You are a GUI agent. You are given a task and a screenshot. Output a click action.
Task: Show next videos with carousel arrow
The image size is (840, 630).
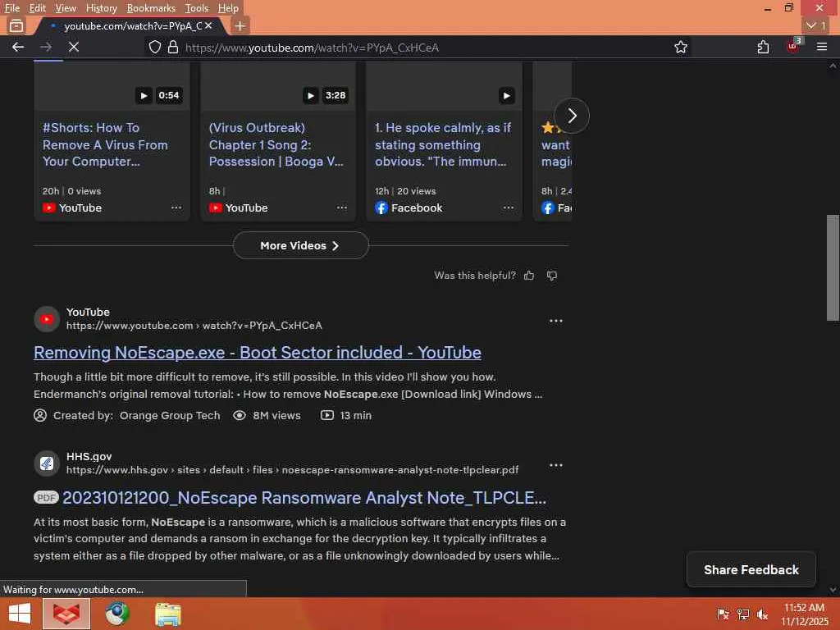572,115
